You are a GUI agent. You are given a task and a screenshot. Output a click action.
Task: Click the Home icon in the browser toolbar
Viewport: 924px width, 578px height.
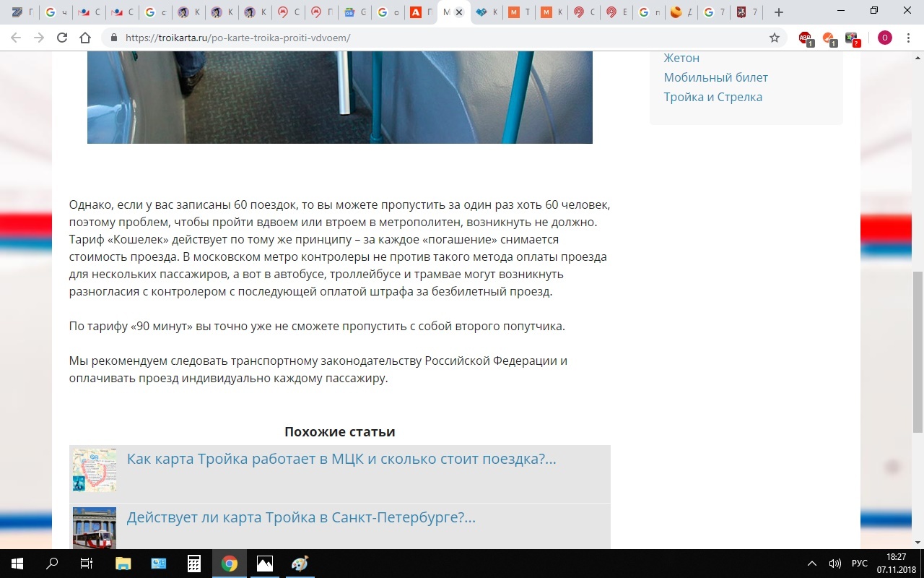(85, 38)
